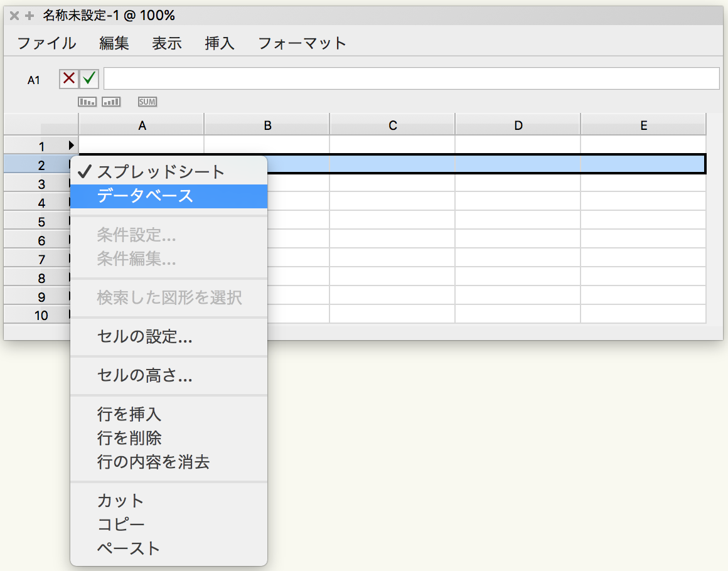Click the SUM icon

147,102
